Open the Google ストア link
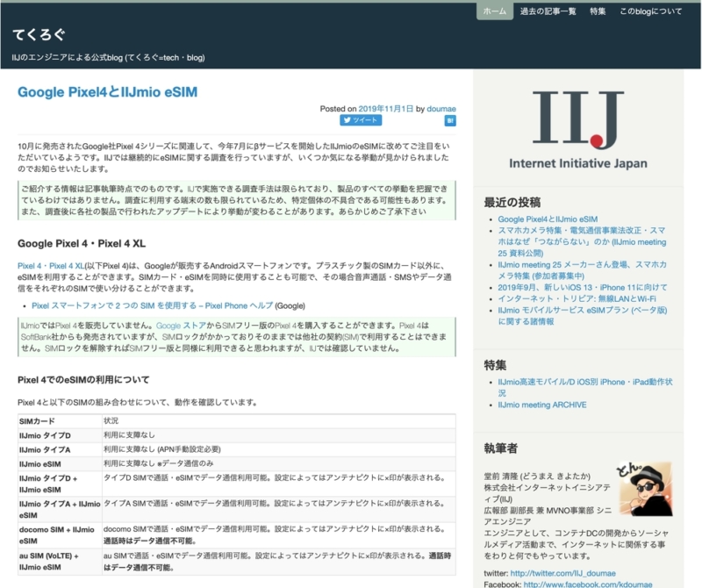Viewport: 702px width, 588px height. [x=181, y=326]
